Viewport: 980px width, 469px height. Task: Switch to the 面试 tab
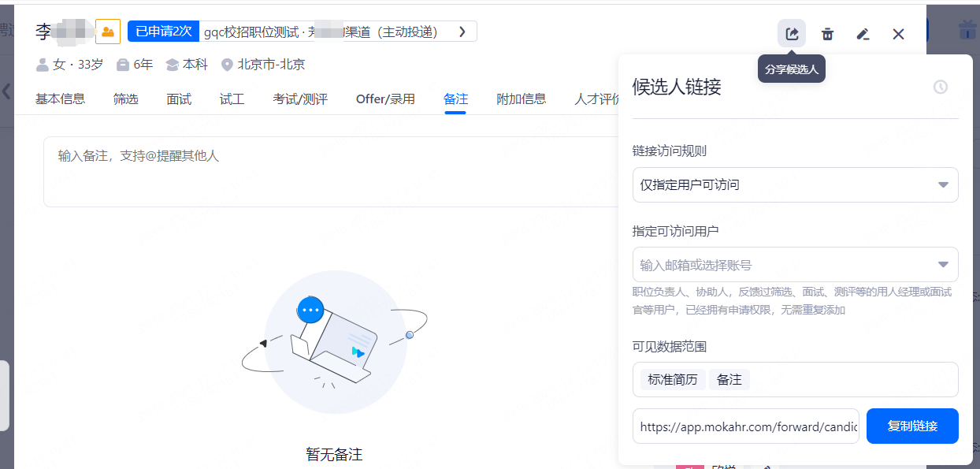click(179, 99)
